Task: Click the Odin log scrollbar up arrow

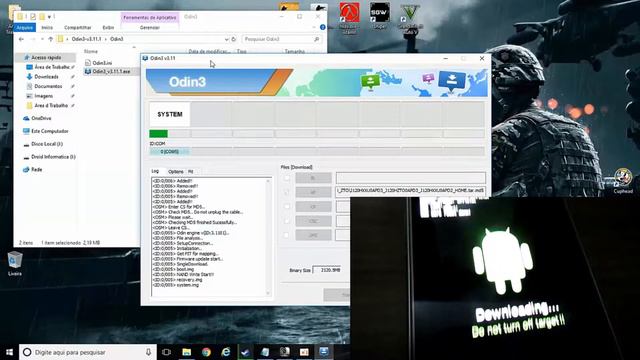Action: point(268,181)
